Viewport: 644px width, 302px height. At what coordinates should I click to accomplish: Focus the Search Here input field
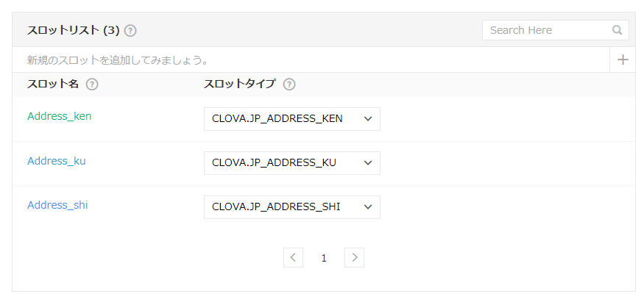[x=548, y=30]
